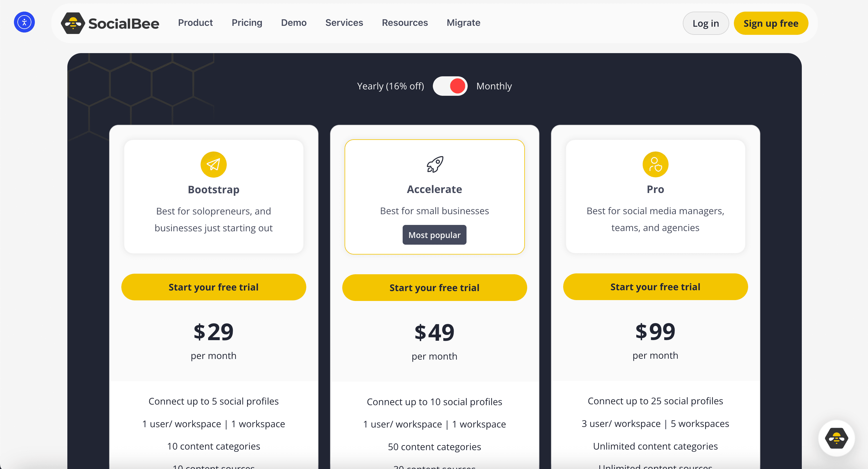
Task: Open the Product menu
Action: 195,23
